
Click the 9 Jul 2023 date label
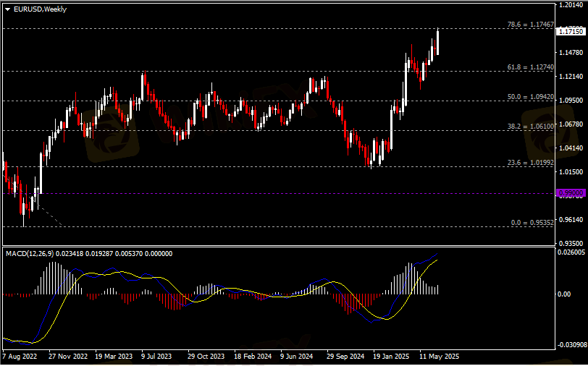156,357
